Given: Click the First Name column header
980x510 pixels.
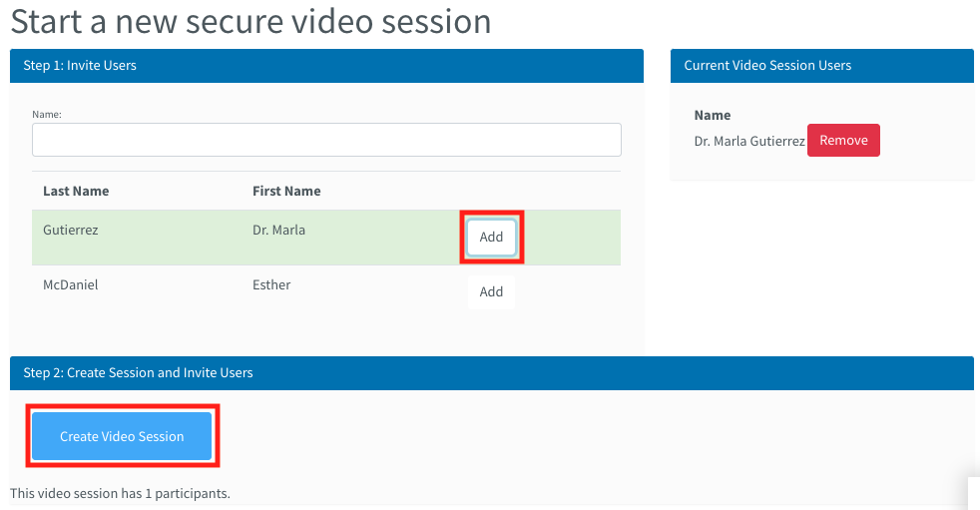Looking at the screenshot, I should [x=286, y=192].
